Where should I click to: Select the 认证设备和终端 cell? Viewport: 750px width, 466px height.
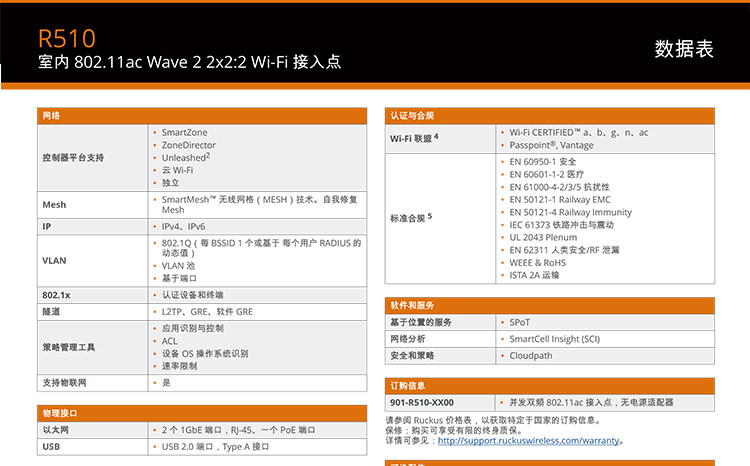(x=192, y=295)
